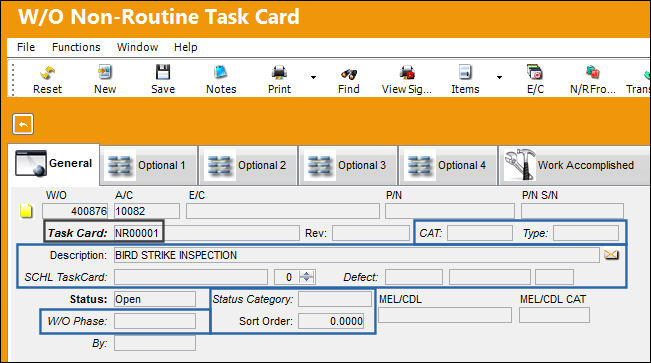The image size is (651, 363).
Task: Click the Status field showing Open
Action: [x=155, y=299]
